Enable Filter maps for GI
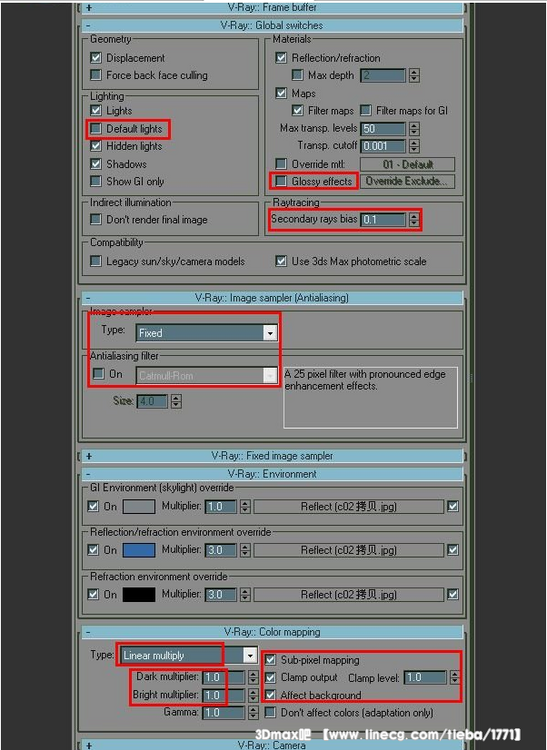Screen dimensions: 547x750 pyautogui.click(x=366, y=110)
